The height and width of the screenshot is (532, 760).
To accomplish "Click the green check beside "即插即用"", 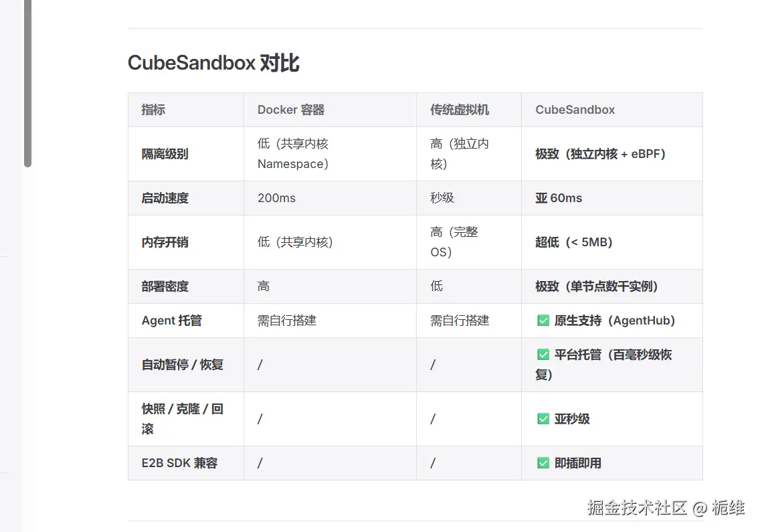I will [543, 463].
